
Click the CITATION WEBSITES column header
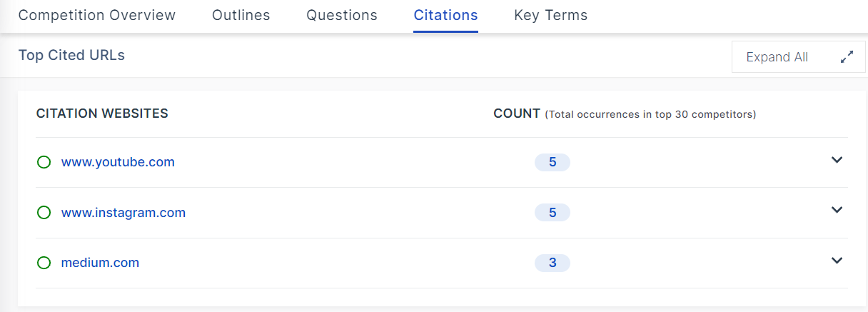coord(102,114)
